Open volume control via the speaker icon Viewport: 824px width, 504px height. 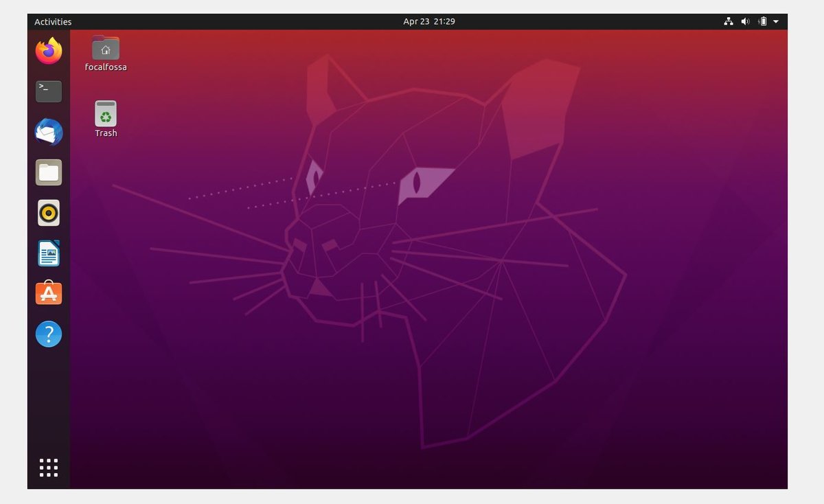744,21
